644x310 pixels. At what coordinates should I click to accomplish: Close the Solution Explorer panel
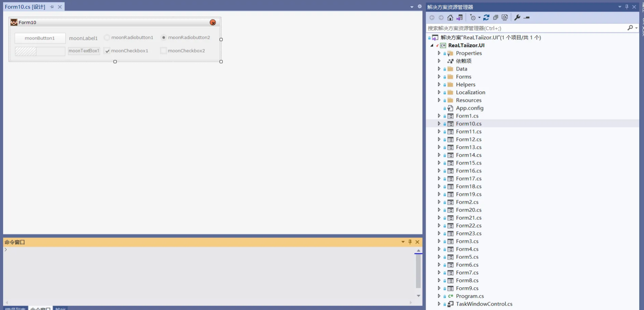[634, 7]
